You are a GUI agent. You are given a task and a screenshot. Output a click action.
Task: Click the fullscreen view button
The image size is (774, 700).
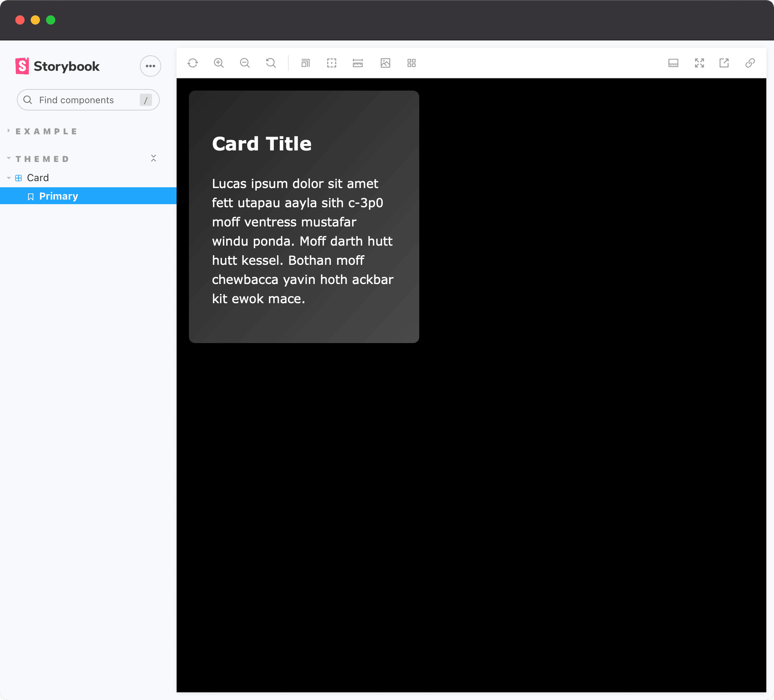click(699, 63)
